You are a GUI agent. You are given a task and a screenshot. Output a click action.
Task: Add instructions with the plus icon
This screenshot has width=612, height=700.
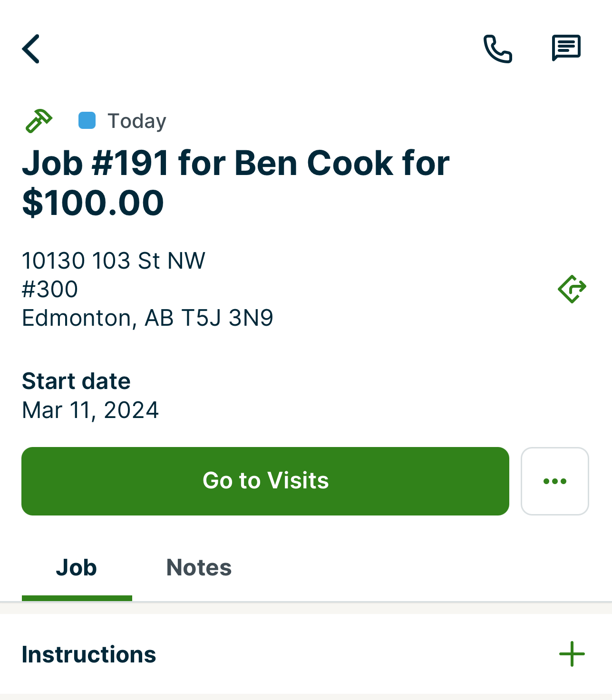point(572,654)
